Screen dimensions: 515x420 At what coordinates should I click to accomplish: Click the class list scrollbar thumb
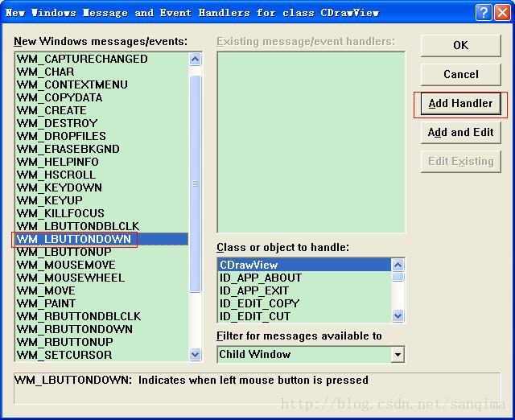pyautogui.click(x=398, y=277)
